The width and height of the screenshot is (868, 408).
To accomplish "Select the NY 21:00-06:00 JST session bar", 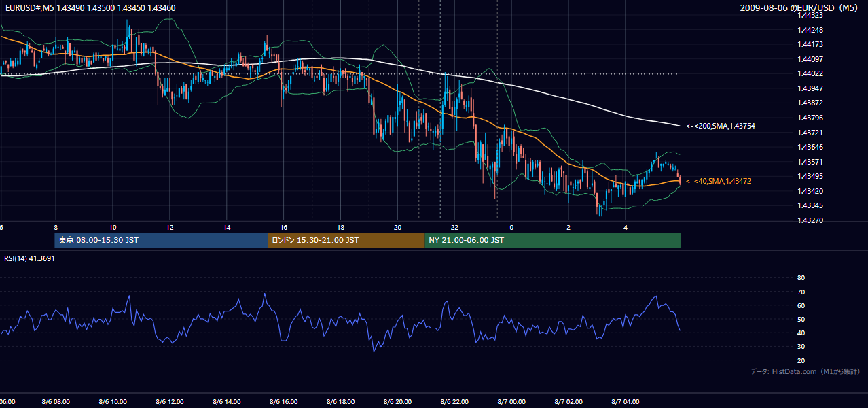I will (x=553, y=240).
